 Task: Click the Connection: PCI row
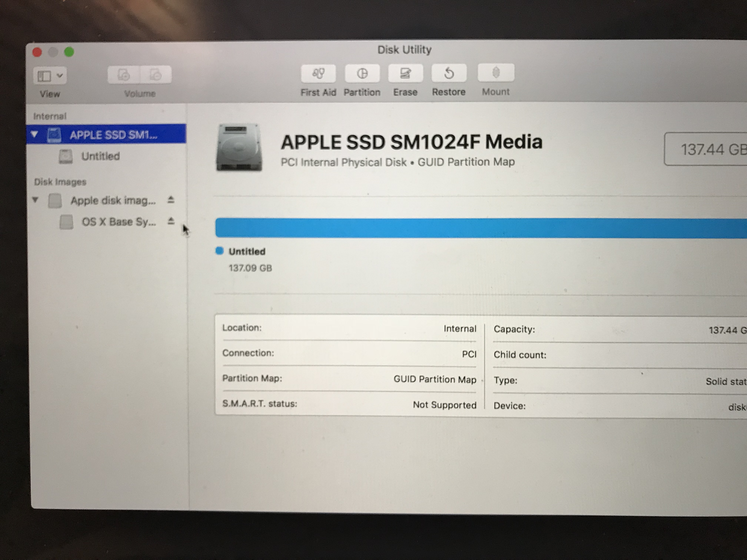tap(349, 353)
